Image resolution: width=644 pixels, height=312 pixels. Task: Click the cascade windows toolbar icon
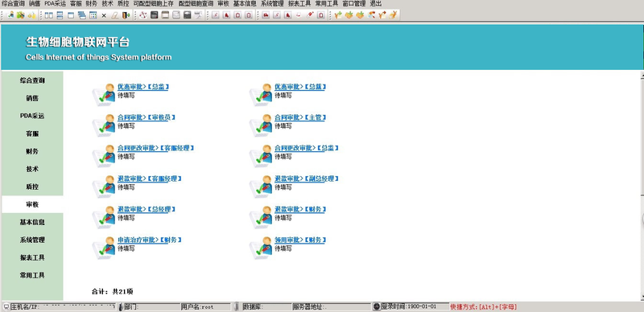click(82, 15)
